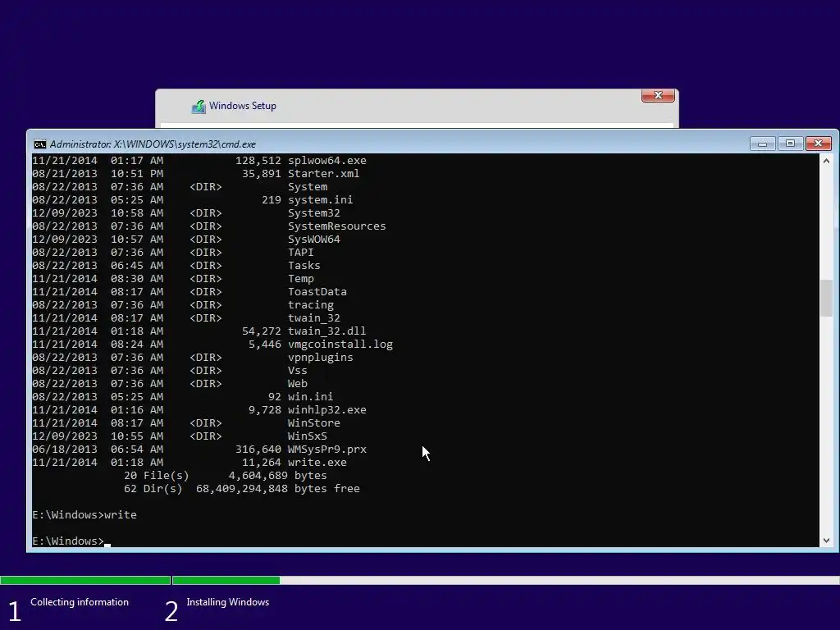Click the tracing directory name
Image resolution: width=840 pixels, height=630 pixels.
tap(311, 305)
